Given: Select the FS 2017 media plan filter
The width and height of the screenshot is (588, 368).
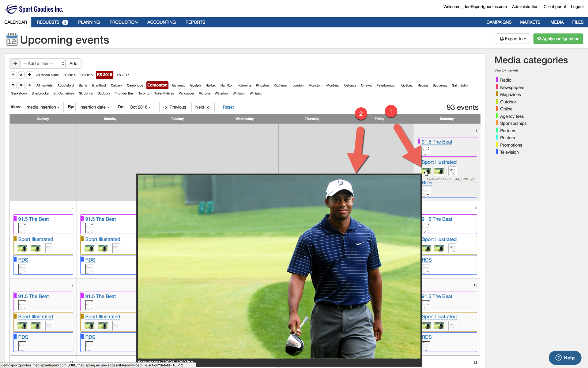Looking at the screenshot, I should [x=123, y=75].
